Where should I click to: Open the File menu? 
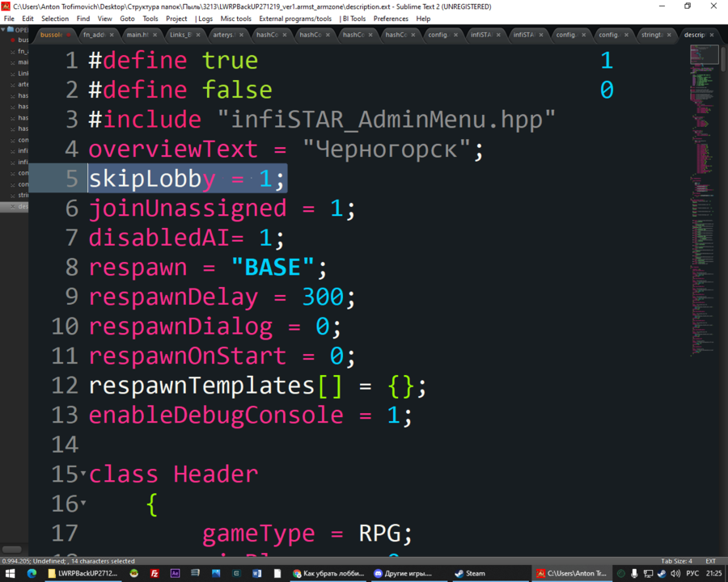click(x=9, y=19)
